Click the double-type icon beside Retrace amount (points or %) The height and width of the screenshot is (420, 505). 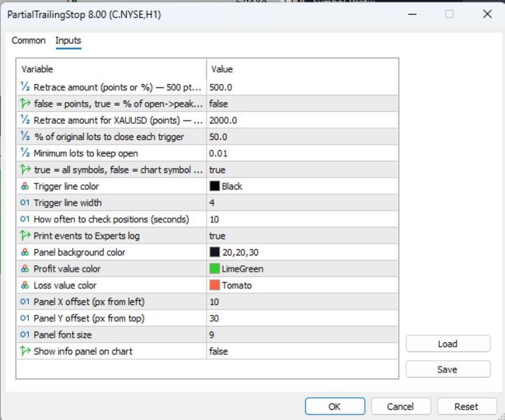[x=25, y=87]
